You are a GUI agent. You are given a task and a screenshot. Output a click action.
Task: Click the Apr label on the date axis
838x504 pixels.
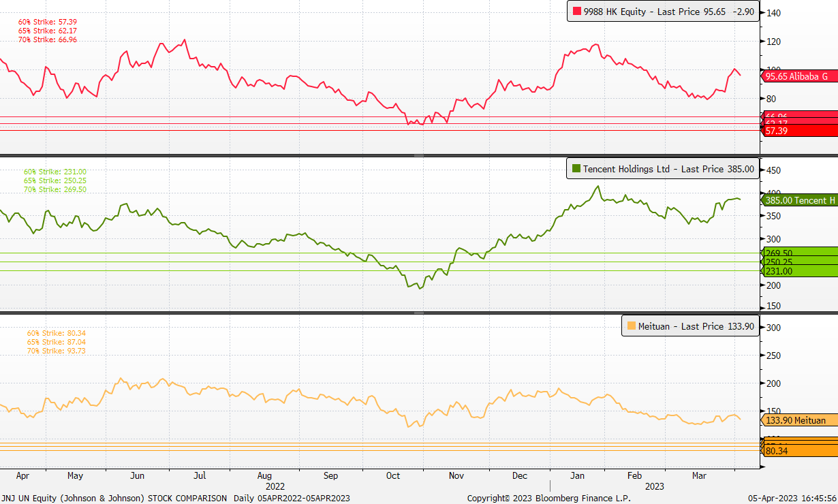click(22, 476)
